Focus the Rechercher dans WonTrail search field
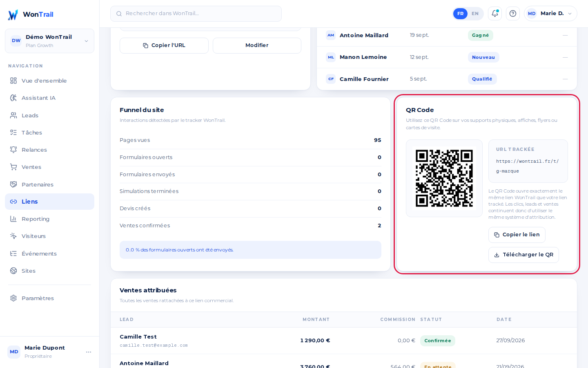588x368 pixels. click(x=196, y=13)
